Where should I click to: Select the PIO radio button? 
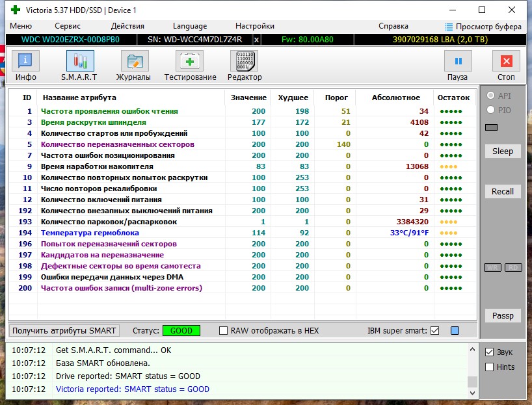[490, 110]
